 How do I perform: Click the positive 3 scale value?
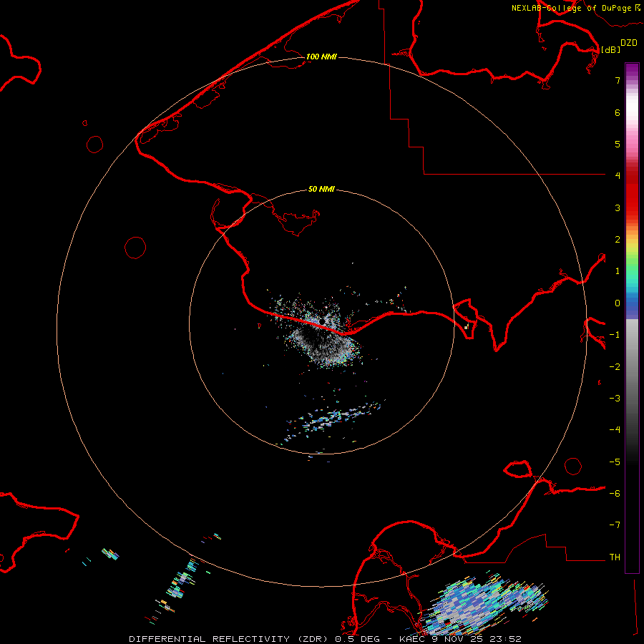tap(618, 208)
